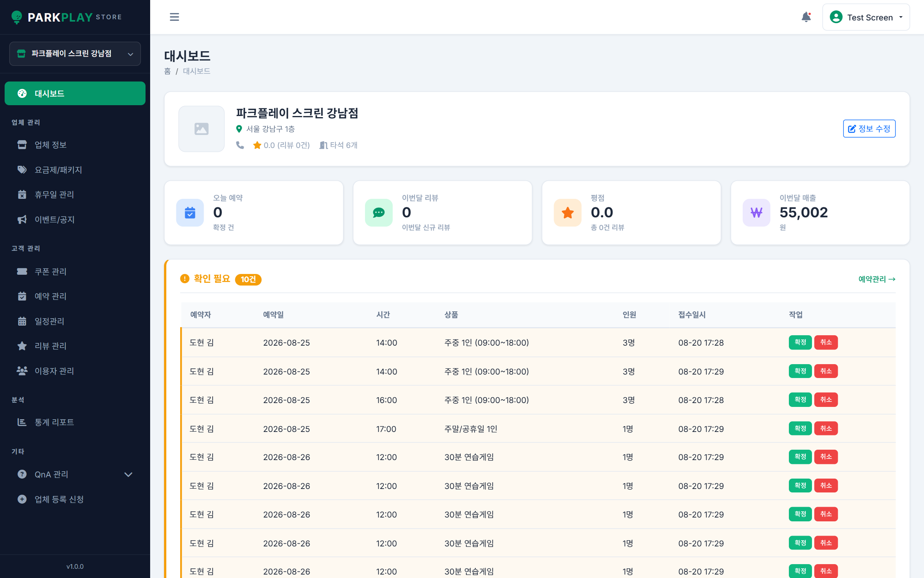The image size is (924, 578).
Task: Open 예약 관리 menu item
Action: [x=75, y=296]
